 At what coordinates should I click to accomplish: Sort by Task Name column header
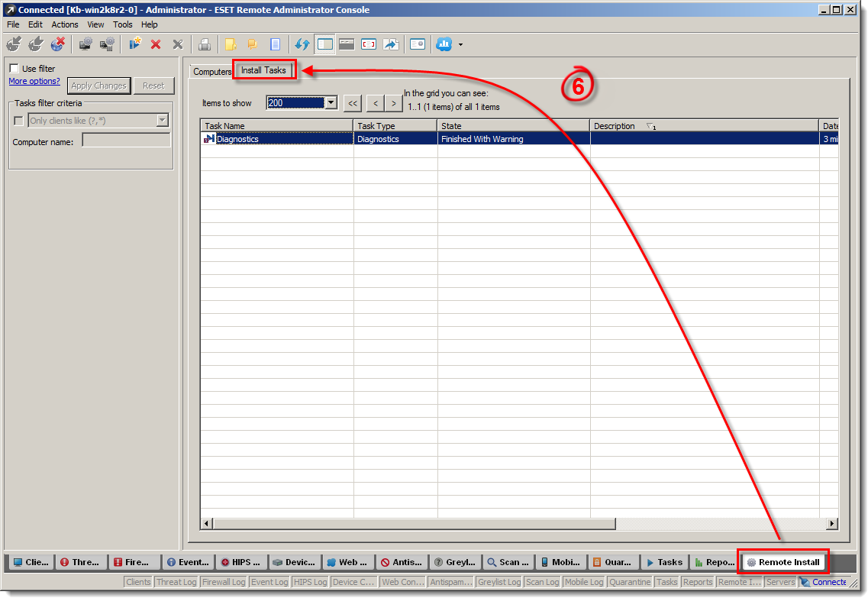277,126
